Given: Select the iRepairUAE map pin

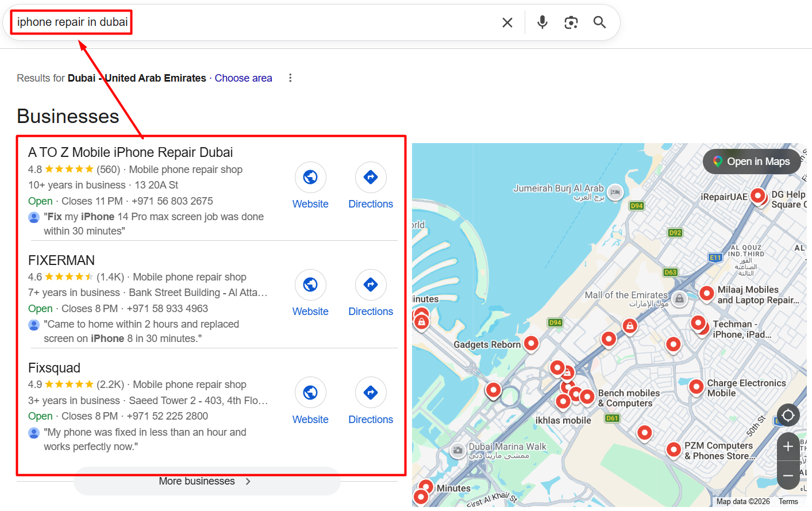Looking at the screenshot, I should (x=757, y=196).
